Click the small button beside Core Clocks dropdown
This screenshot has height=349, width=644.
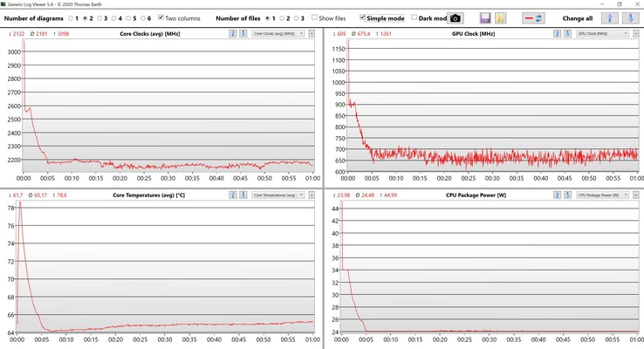click(x=312, y=33)
